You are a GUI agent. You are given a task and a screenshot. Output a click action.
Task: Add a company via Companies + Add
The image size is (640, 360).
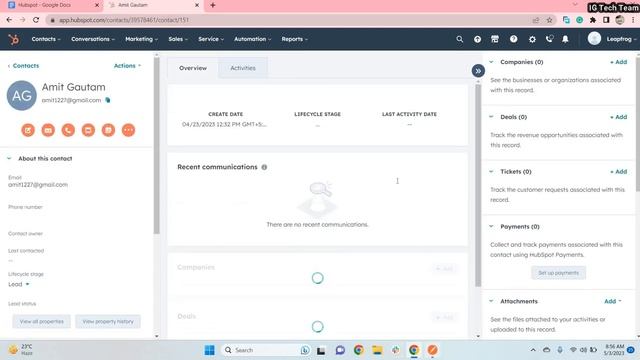[618, 62]
